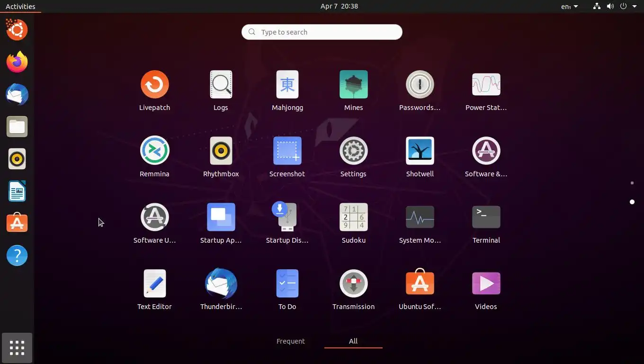Launch Shotwell photo manager

pos(420,157)
